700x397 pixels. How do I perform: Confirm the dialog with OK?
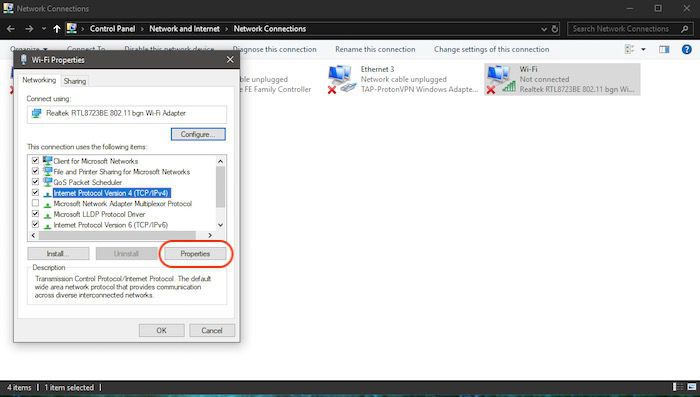tap(161, 330)
